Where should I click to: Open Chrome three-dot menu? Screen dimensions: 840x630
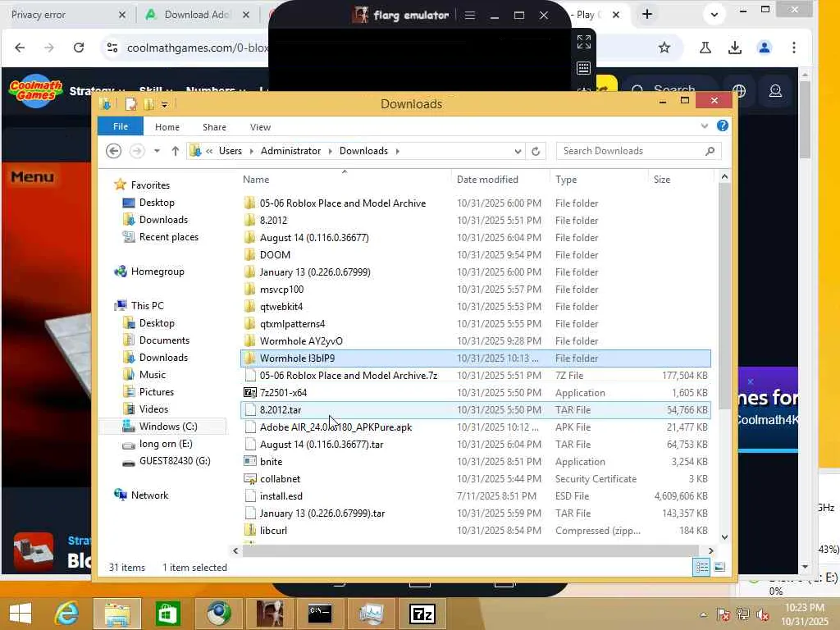pyautogui.click(x=794, y=48)
